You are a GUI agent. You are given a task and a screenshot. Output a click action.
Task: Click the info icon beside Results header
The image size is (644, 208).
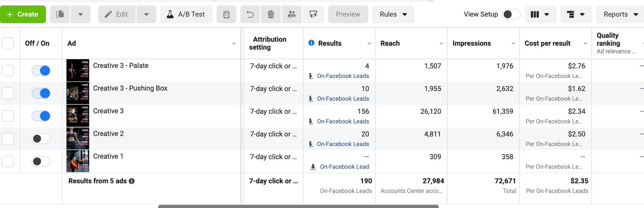coord(311,43)
